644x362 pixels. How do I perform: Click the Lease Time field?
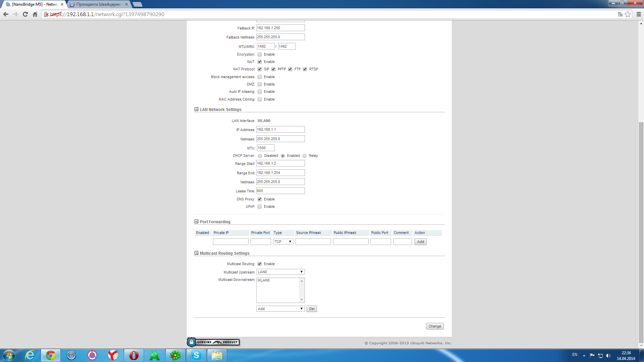pyautogui.click(x=280, y=191)
